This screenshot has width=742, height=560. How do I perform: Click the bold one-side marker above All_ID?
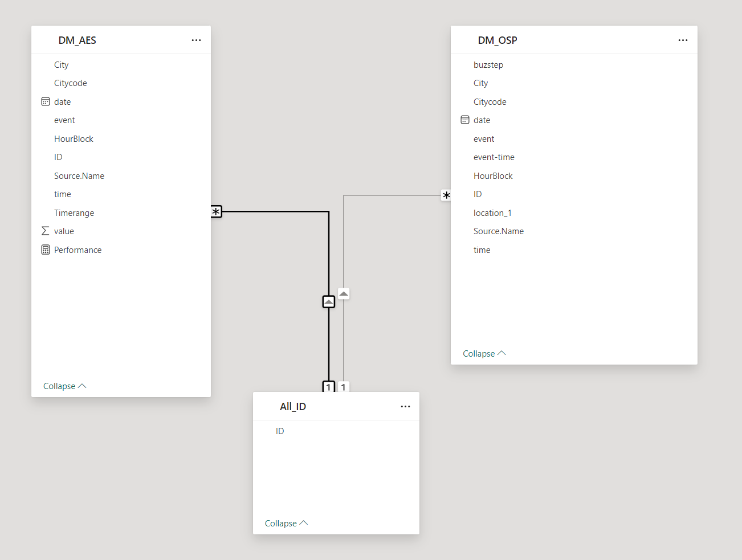(328, 387)
